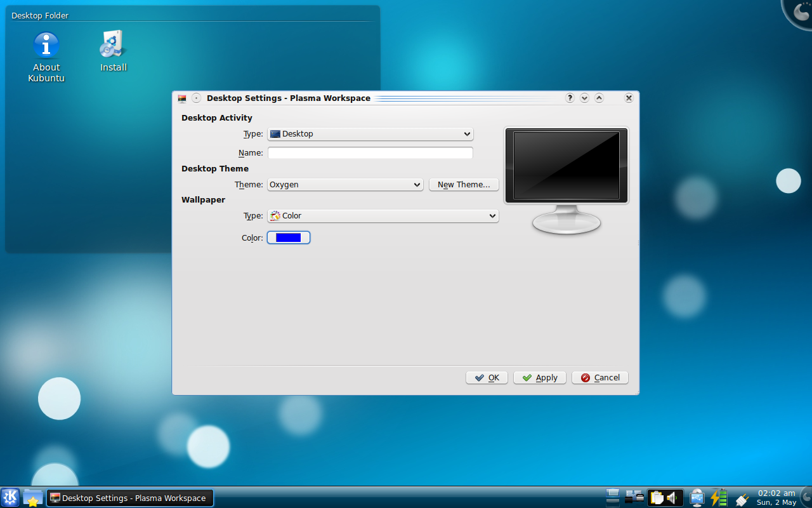The image size is (812, 508).
Task: Click the Apply button
Action: [x=540, y=378]
